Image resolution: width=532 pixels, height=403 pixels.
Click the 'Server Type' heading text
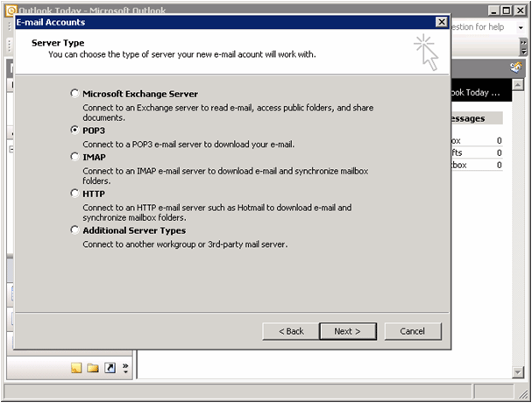(x=58, y=43)
